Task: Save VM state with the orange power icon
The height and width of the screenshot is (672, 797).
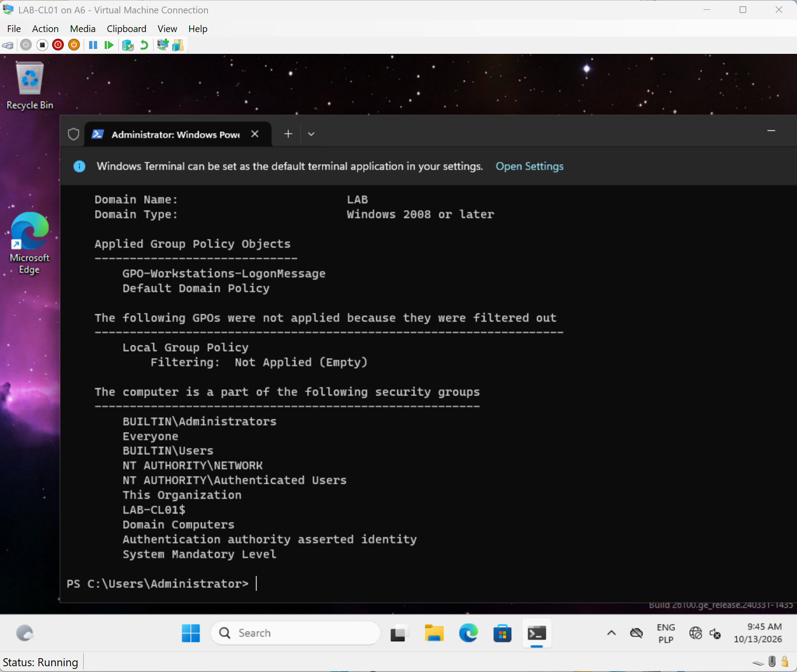Action: pos(74,45)
